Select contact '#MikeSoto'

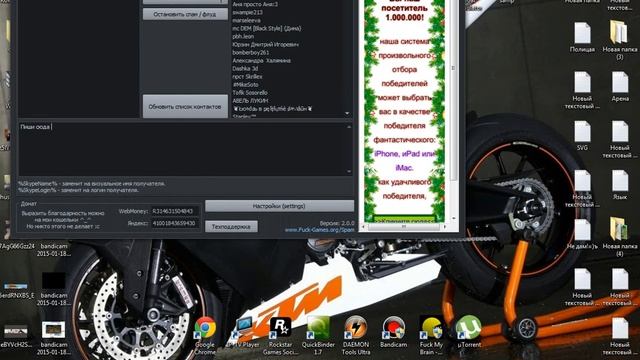[245, 84]
